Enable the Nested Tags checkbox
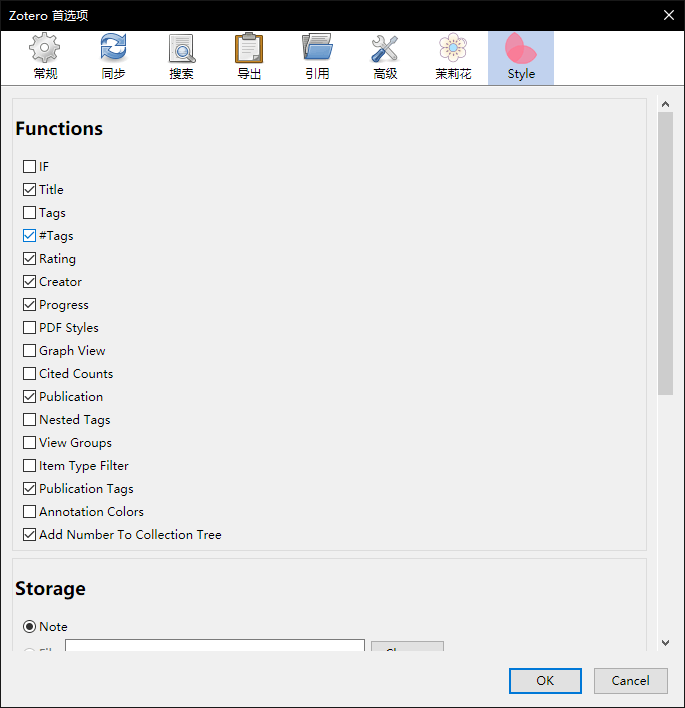The height and width of the screenshot is (708, 685). (x=29, y=420)
